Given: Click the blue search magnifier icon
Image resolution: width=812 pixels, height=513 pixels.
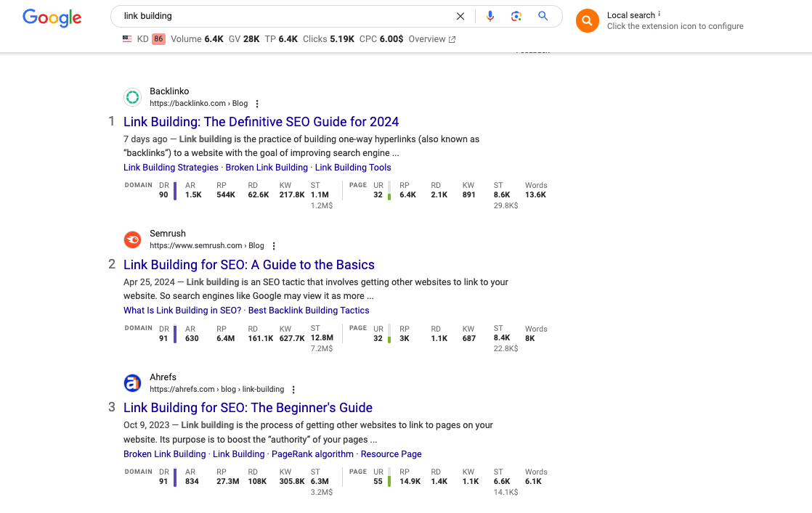Looking at the screenshot, I should pyautogui.click(x=543, y=15).
